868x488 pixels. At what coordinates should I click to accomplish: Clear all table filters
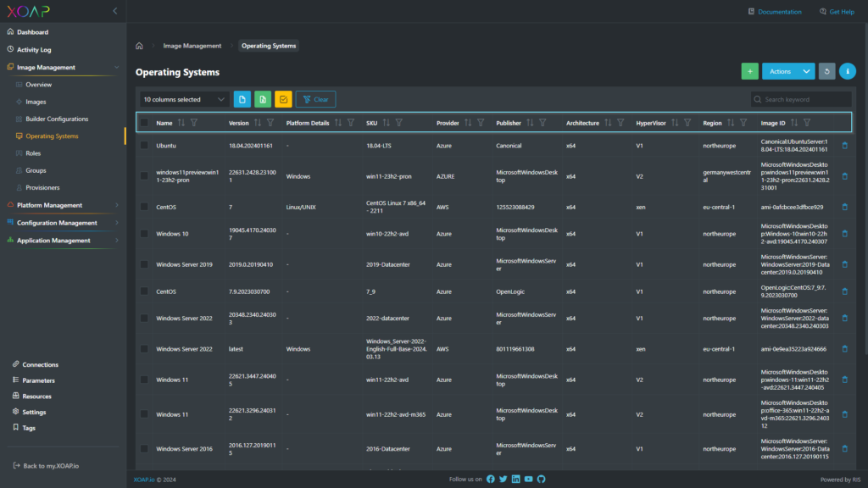coord(315,100)
